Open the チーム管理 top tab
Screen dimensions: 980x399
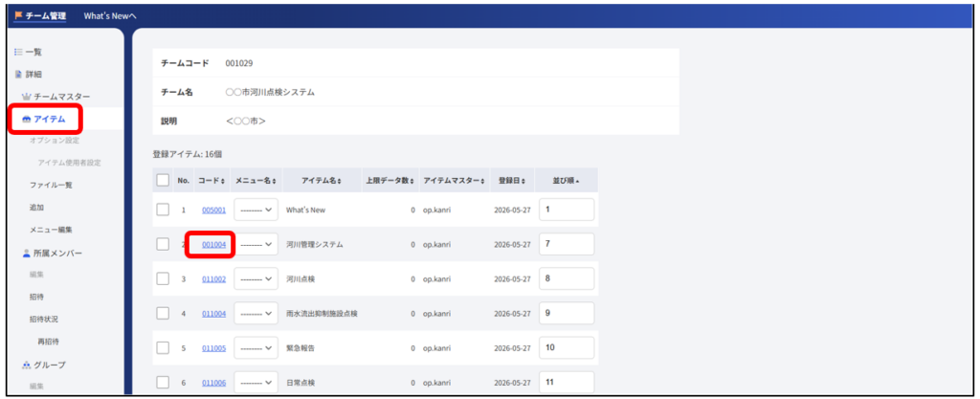click(40, 16)
